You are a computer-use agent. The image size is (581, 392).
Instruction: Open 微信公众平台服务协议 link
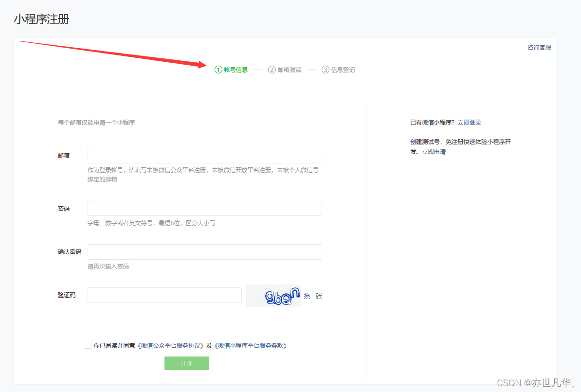pyautogui.click(x=170, y=346)
